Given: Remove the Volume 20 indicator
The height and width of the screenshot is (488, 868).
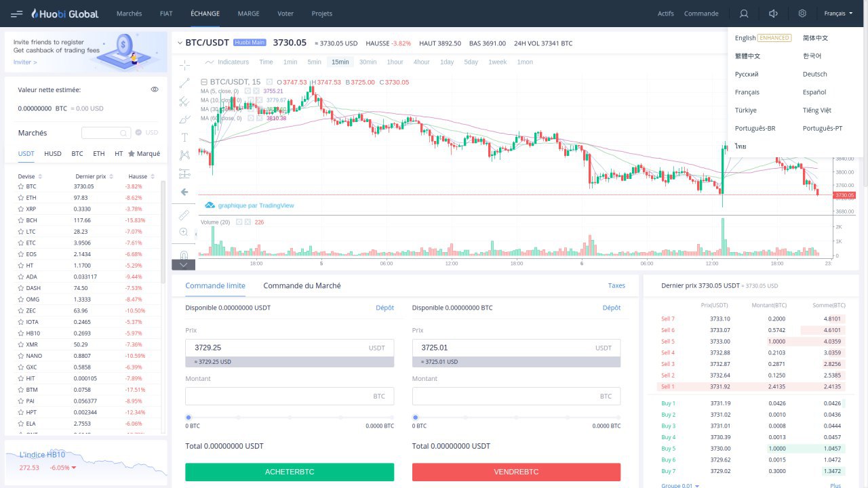Looking at the screenshot, I should pos(248,222).
